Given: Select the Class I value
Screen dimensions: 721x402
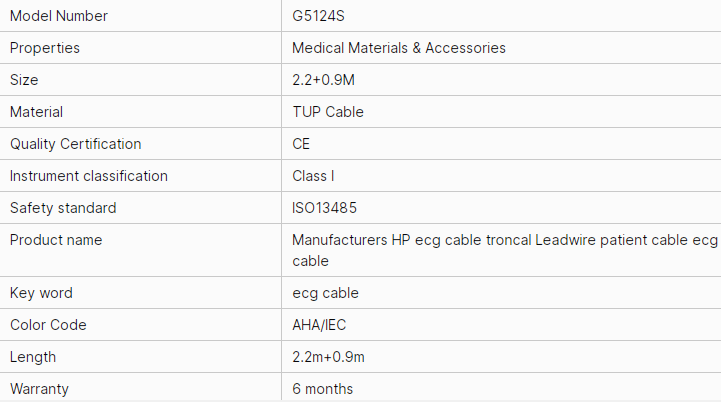Looking at the screenshot, I should [313, 176].
